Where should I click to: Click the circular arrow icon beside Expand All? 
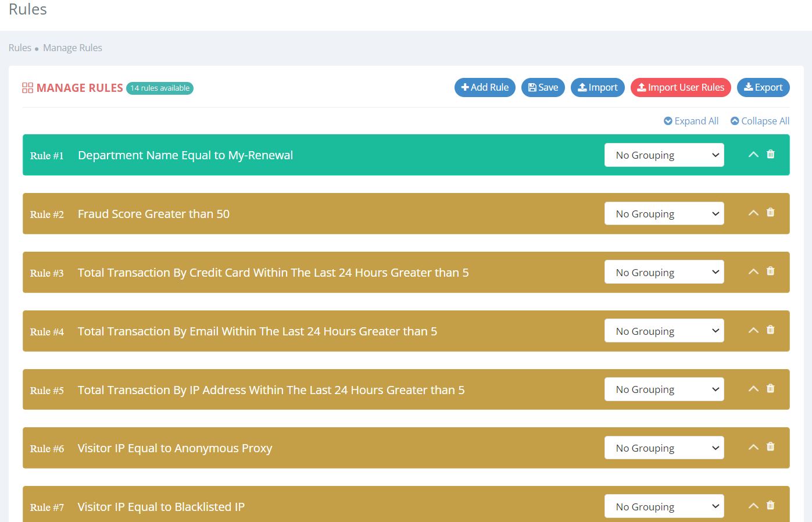(668, 121)
